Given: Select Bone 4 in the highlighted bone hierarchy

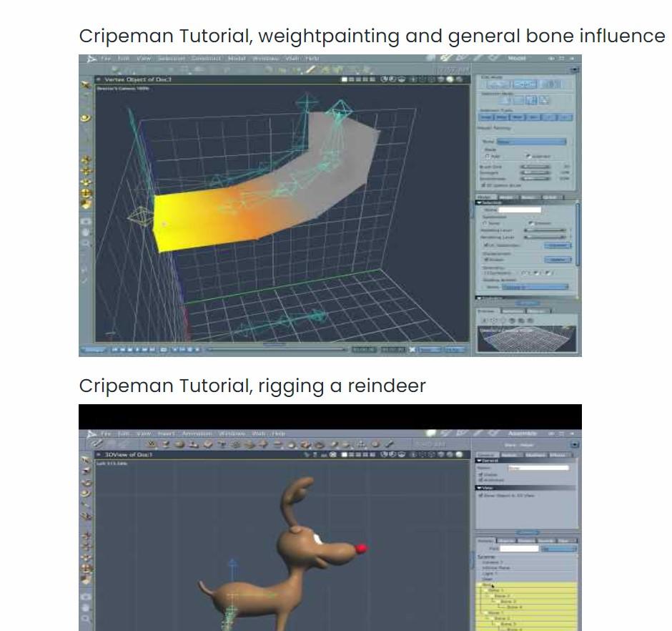Looking at the screenshot, I should pos(513,607).
